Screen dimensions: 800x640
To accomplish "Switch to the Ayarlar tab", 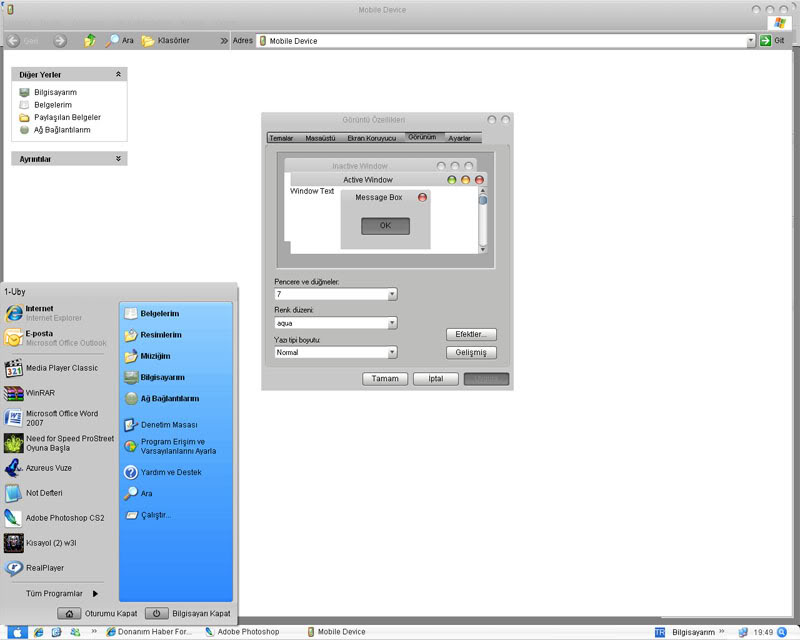I will coord(459,138).
